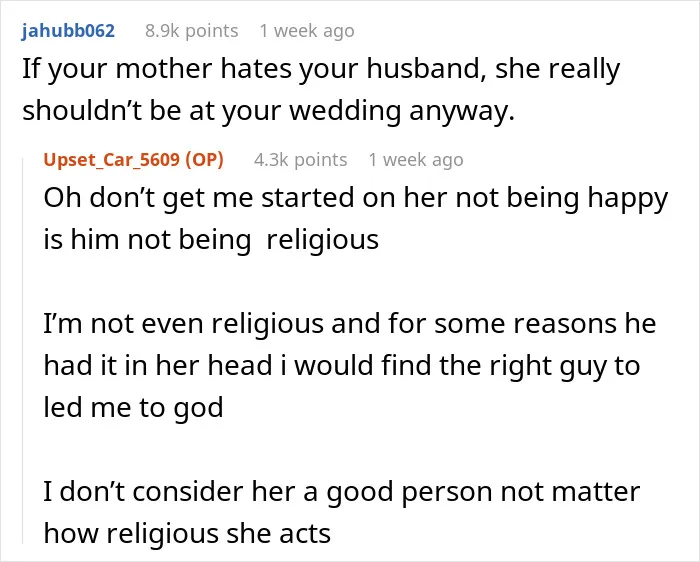
Task: Click the line "led me to god"
Action: point(133,407)
